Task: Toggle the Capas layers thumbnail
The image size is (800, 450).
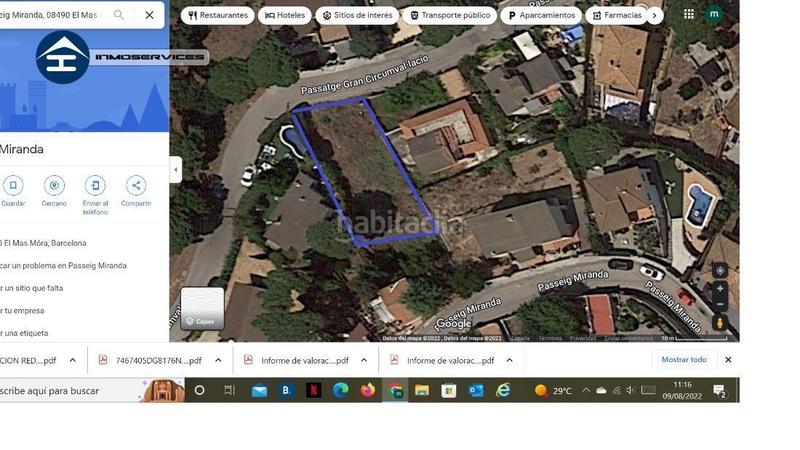Action: (x=202, y=308)
